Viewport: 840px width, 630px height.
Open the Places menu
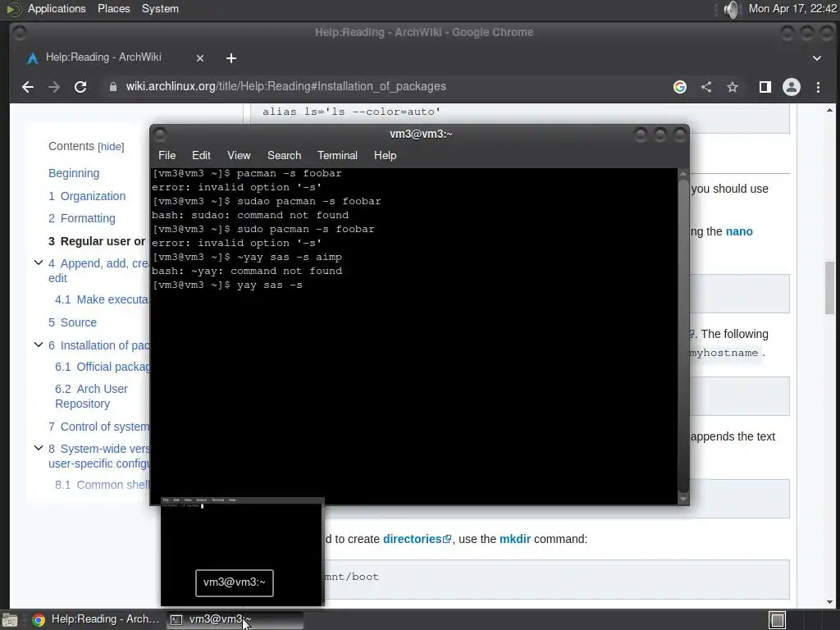point(113,8)
